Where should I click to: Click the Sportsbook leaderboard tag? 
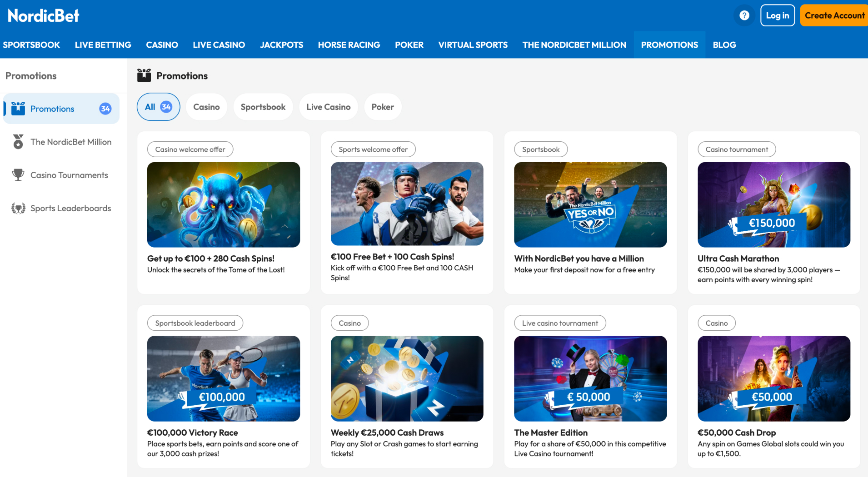tap(195, 323)
